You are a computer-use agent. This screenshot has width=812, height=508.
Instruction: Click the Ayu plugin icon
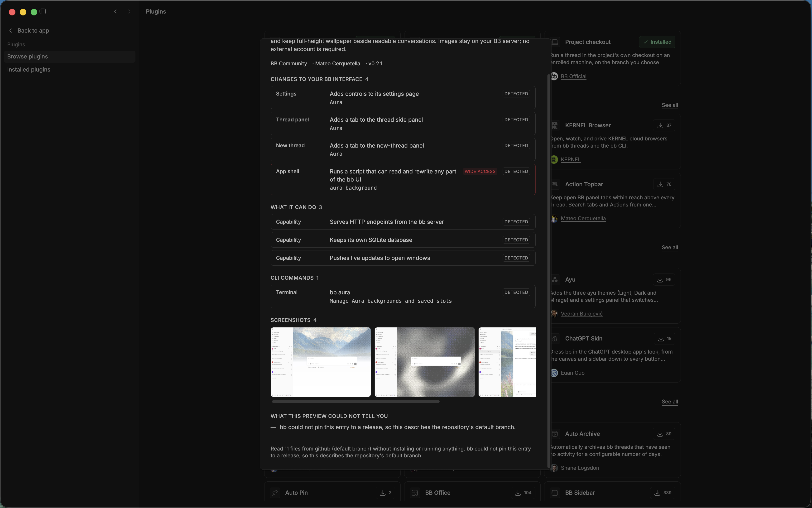point(555,279)
